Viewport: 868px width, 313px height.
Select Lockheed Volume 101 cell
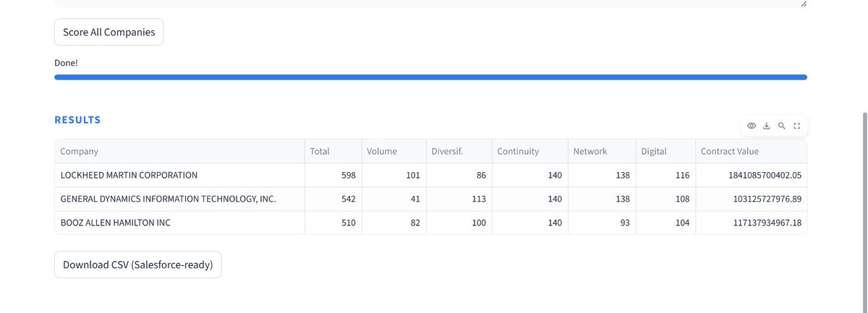tap(393, 175)
